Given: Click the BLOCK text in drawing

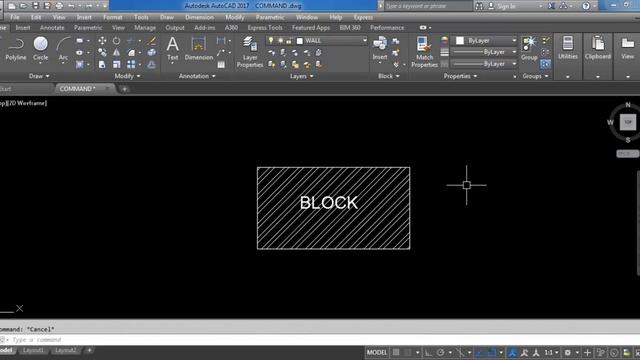Looking at the screenshot, I should coord(329,203).
